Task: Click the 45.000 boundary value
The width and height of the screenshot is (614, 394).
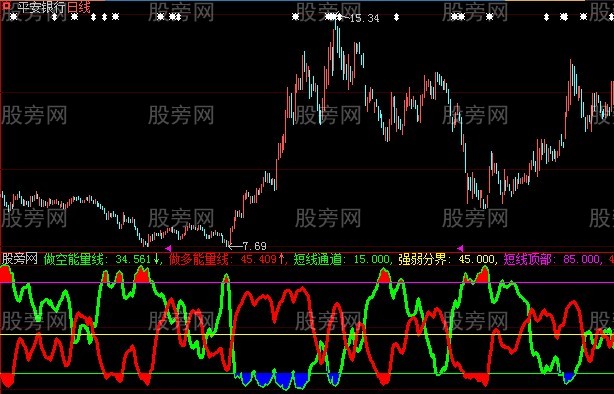Action: [477, 259]
